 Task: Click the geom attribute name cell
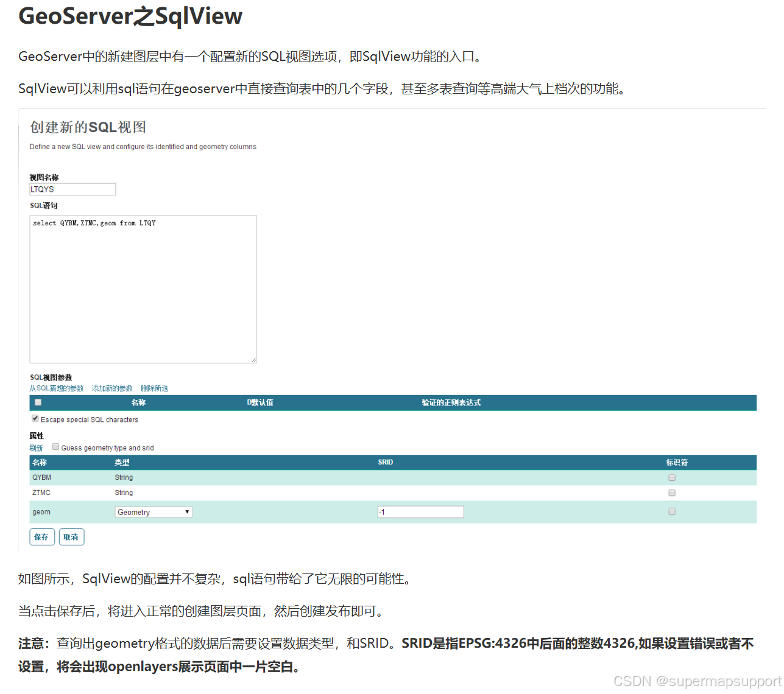click(x=41, y=512)
